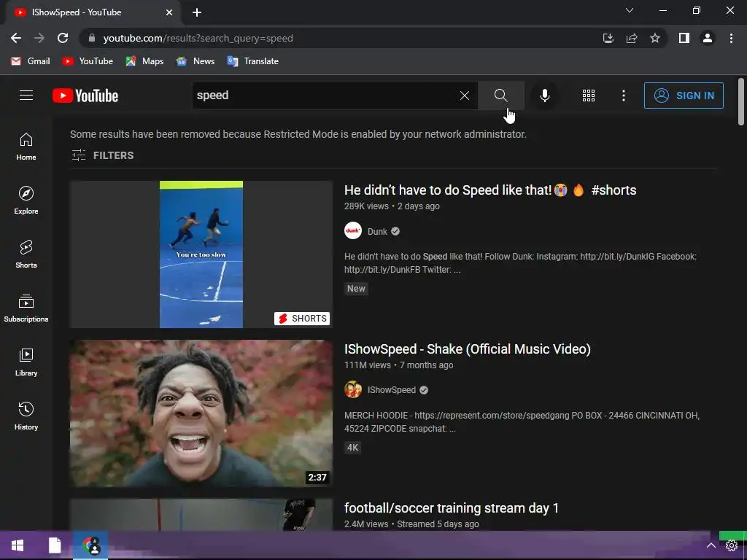
Task: Open the settings gear in the tray
Action: tap(732, 545)
